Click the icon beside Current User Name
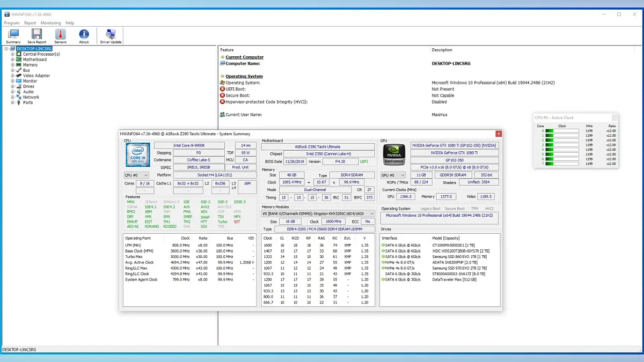The width and height of the screenshot is (644, 362). point(222,115)
